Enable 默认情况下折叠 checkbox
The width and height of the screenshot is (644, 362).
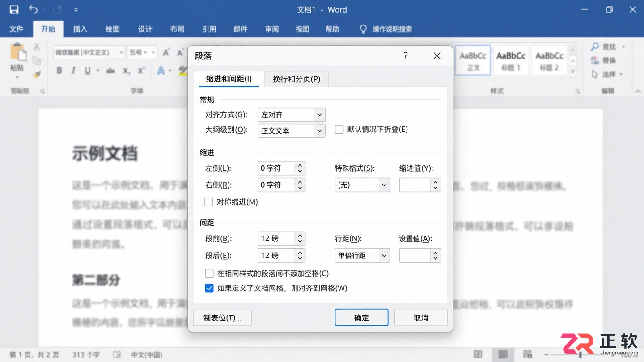[339, 130]
